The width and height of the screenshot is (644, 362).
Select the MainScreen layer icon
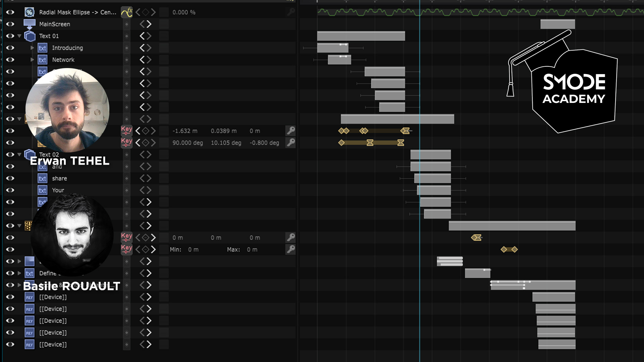29,24
